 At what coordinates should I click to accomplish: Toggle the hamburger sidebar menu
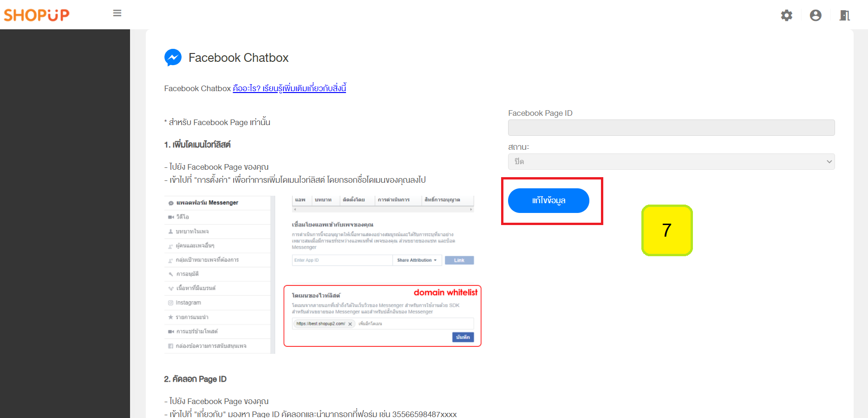click(117, 13)
